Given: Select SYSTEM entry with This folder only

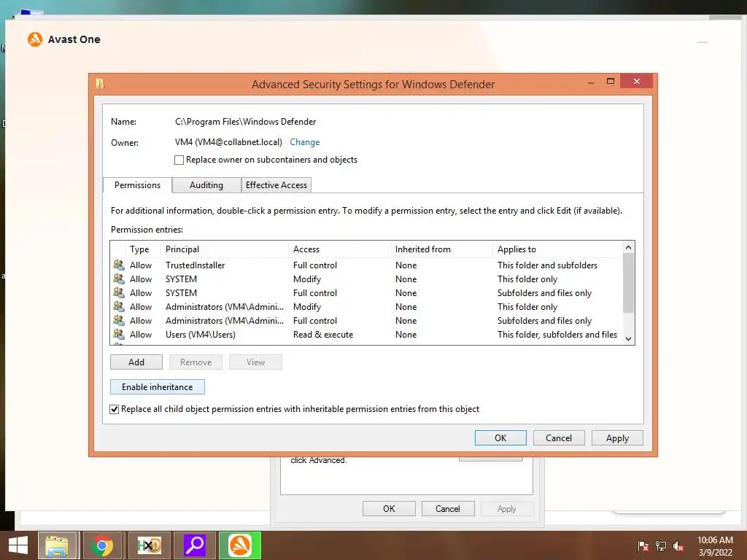Looking at the screenshot, I should 366,279.
